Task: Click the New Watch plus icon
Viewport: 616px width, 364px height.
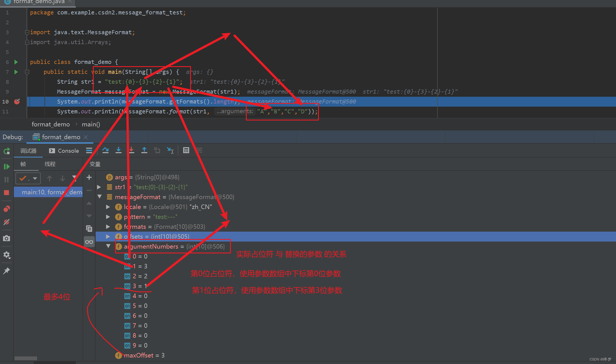Action: tap(89, 177)
